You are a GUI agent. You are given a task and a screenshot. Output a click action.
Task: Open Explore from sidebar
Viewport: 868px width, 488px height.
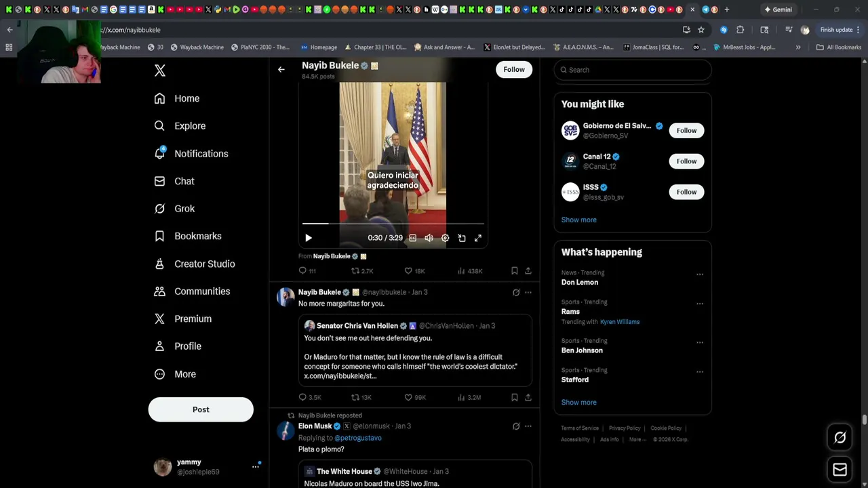click(180, 126)
